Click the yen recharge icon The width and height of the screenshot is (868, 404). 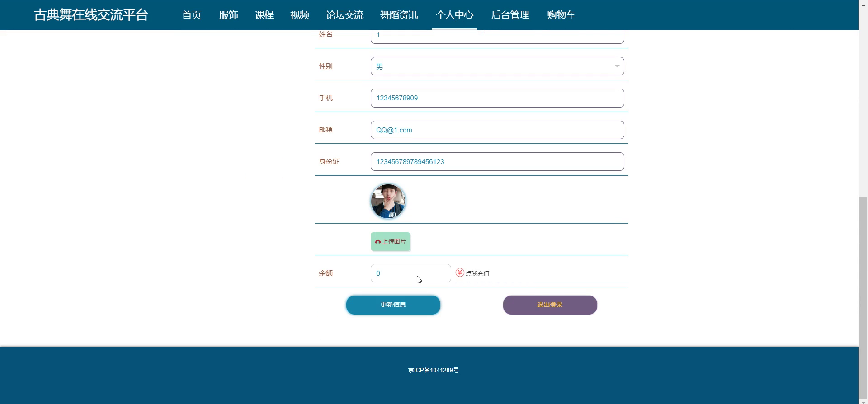[x=460, y=272]
